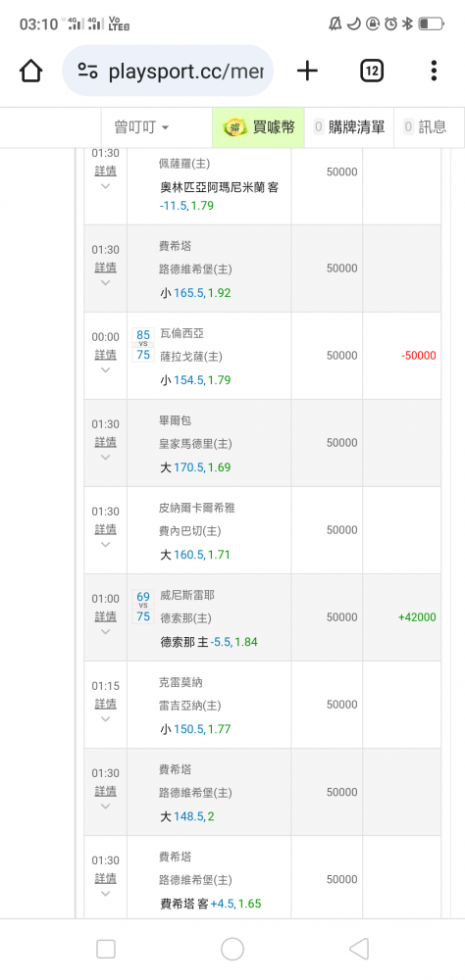
Task: Open the 購牌清單 tab
Action: [349, 127]
